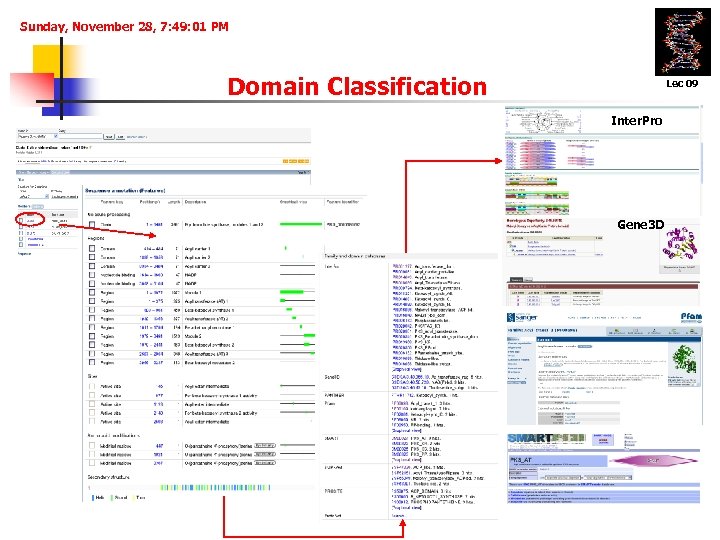720x540 pixels.
Task: Check the Beta-ketoacyl synthase 1 region row
Action: [x=92, y=310]
